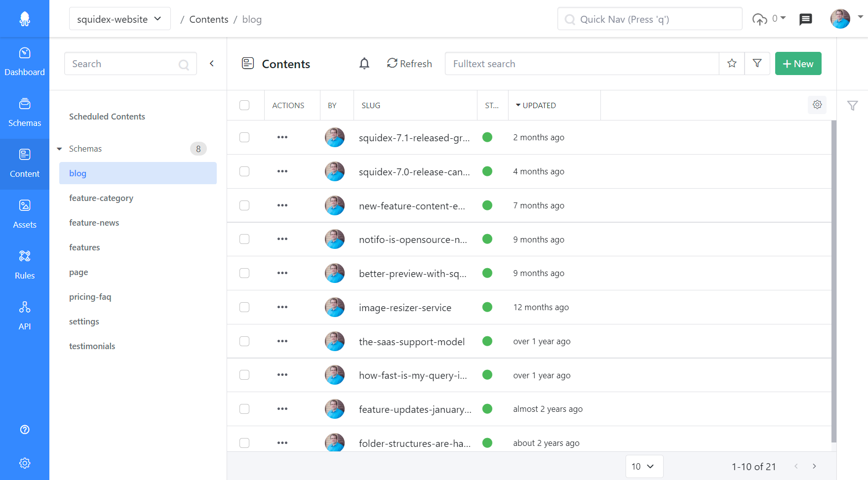Go to next page of results
This screenshot has height=480, width=868.
tap(814, 466)
